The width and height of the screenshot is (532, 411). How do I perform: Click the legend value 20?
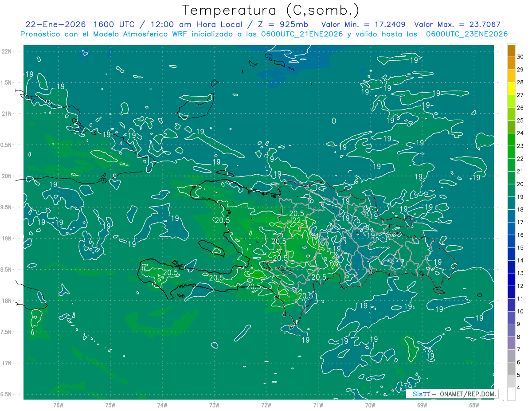point(520,184)
